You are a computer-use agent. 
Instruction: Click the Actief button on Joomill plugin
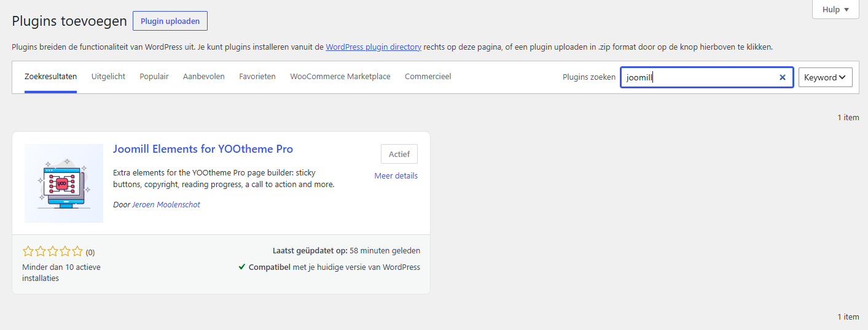tap(399, 154)
